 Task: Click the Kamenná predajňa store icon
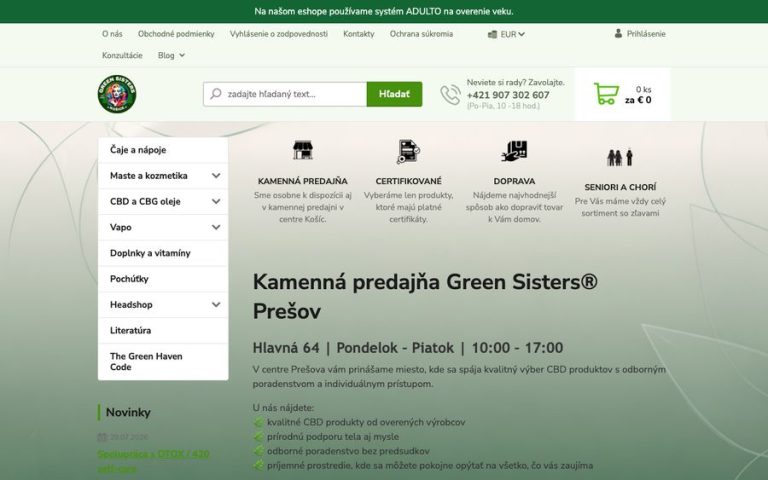point(303,150)
